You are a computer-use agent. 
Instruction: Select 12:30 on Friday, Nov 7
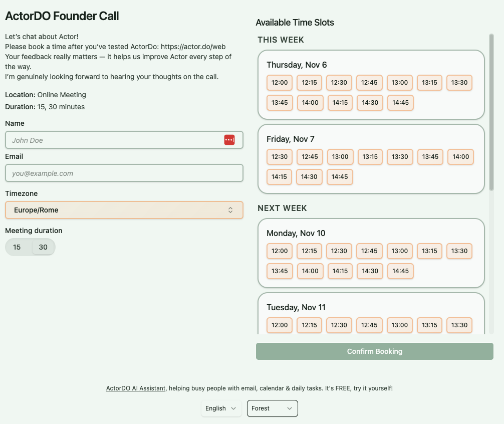tap(280, 157)
